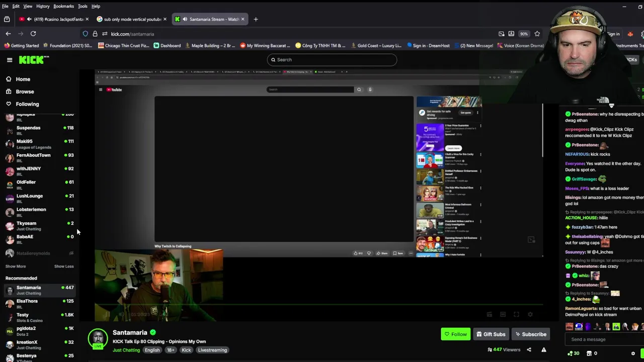Viewport: 644px width, 362px height.
Task: Click the Just Chatting category link
Action: point(126,350)
